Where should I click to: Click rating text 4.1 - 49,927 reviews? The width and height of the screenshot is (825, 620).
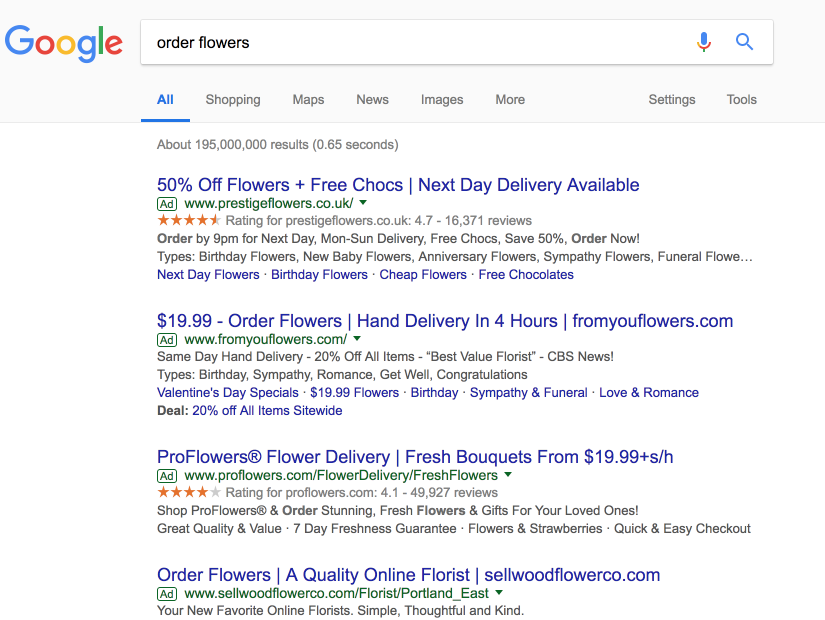coord(439,493)
